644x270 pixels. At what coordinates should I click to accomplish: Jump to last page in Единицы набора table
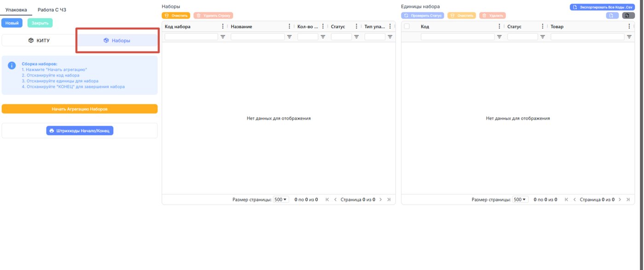(628, 200)
